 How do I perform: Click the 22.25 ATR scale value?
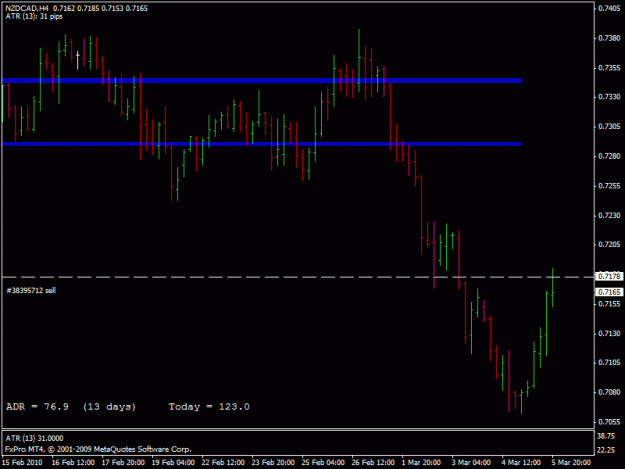click(605, 450)
